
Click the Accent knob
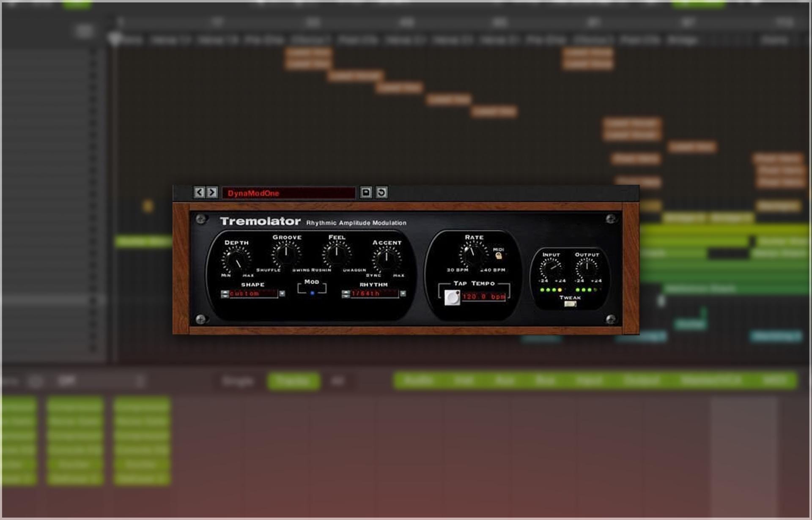point(386,260)
